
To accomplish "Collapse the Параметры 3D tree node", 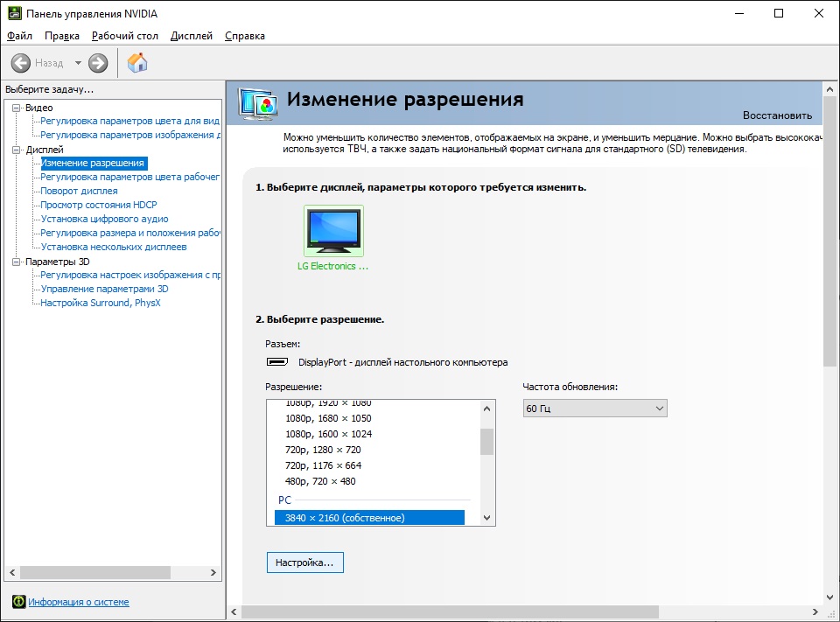I will [x=17, y=262].
